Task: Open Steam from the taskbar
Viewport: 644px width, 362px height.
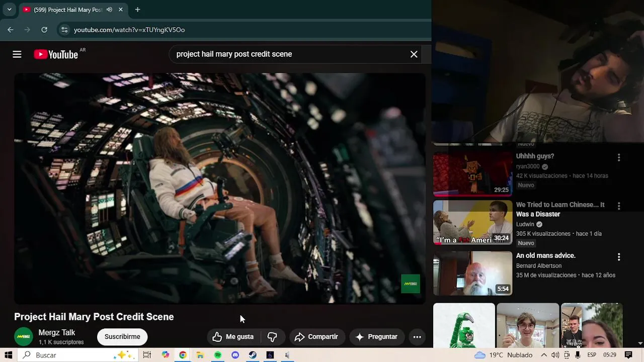Action: coord(253,355)
